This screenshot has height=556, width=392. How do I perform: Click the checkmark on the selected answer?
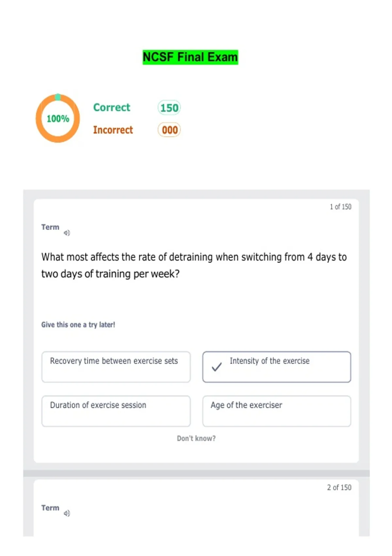pos(217,367)
